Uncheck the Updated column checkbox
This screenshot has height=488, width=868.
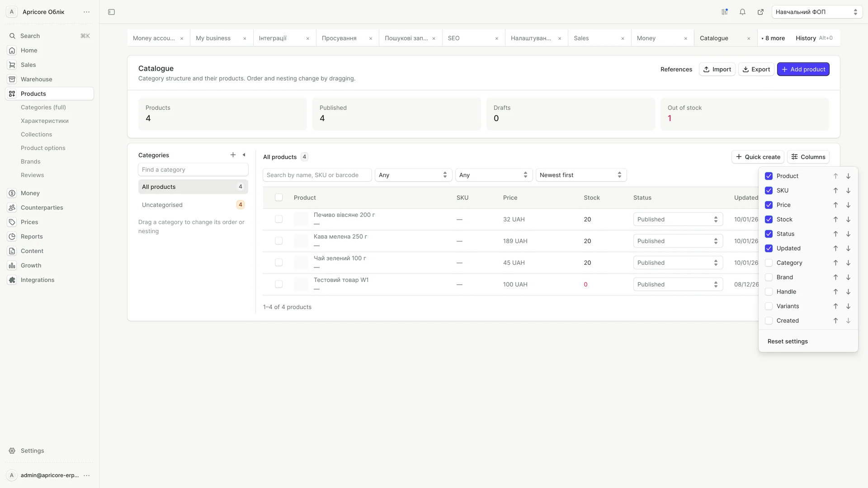coord(769,249)
